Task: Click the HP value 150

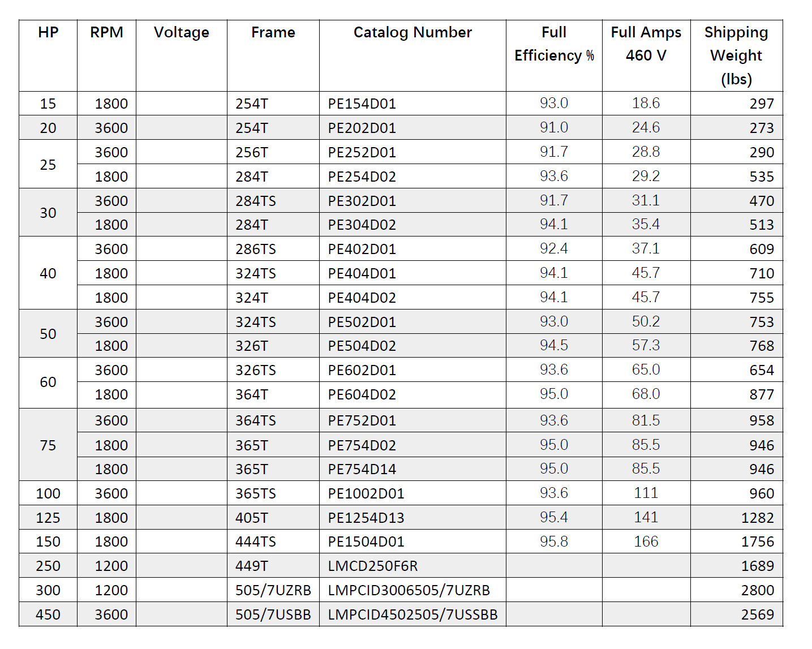Action: click(48, 541)
